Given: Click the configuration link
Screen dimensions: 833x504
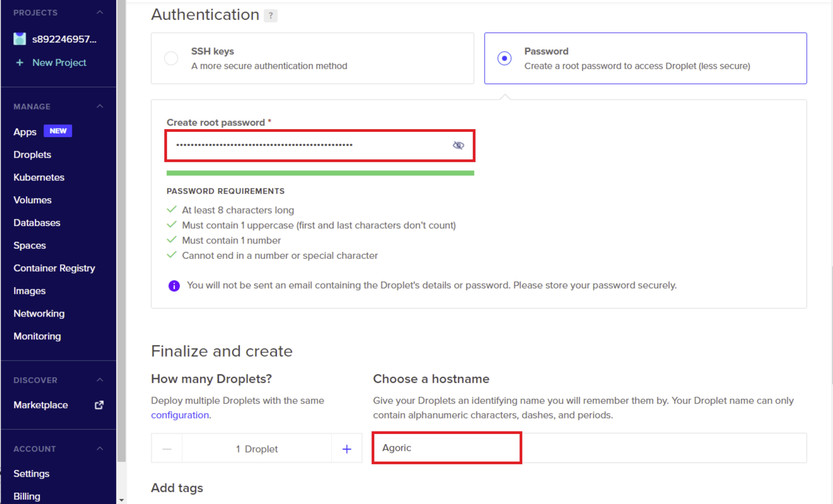Looking at the screenshot, I should pyautogui.click(x=180, y=415).
